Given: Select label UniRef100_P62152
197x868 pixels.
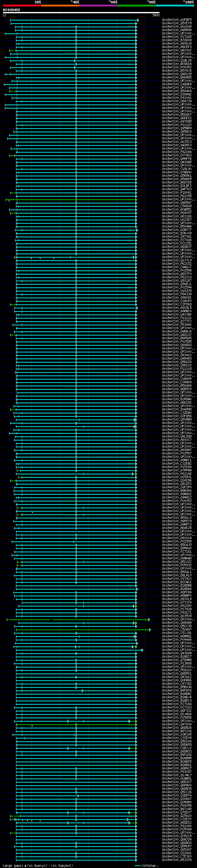Looking at the screenshot, I should [x=177, y=264].
